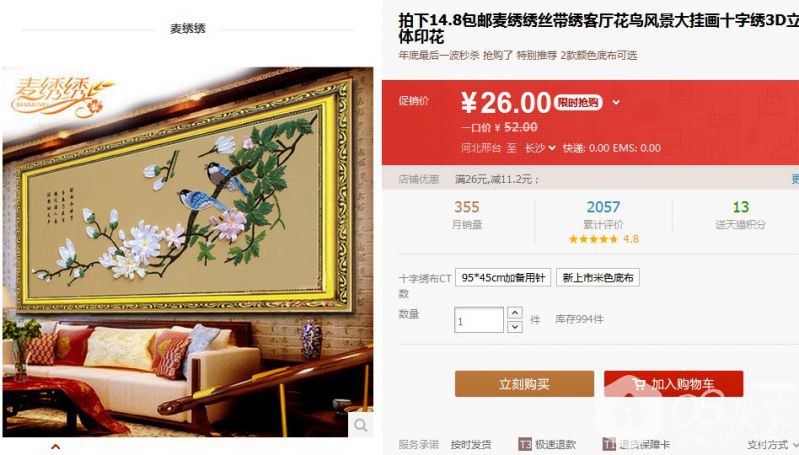Click the 退货保障卡 service icon
Screen dimensions: 799x455
[x=609, y=444]
